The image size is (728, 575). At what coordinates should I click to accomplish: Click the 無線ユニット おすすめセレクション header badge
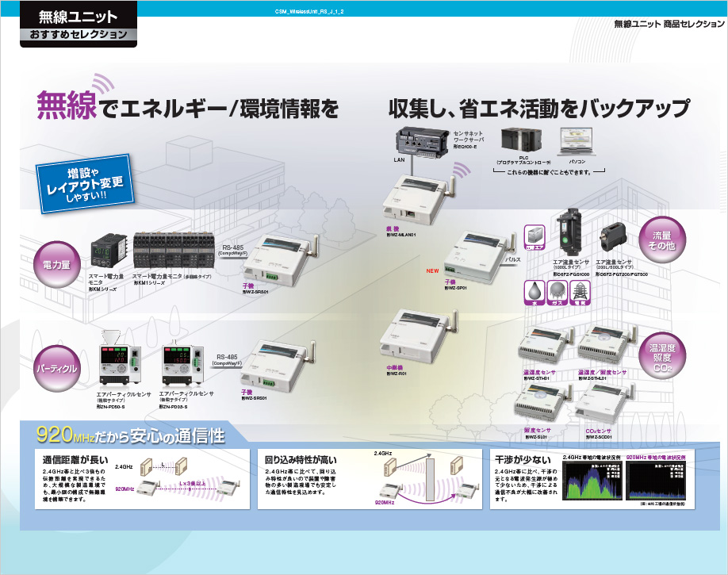tap(79, 24)
